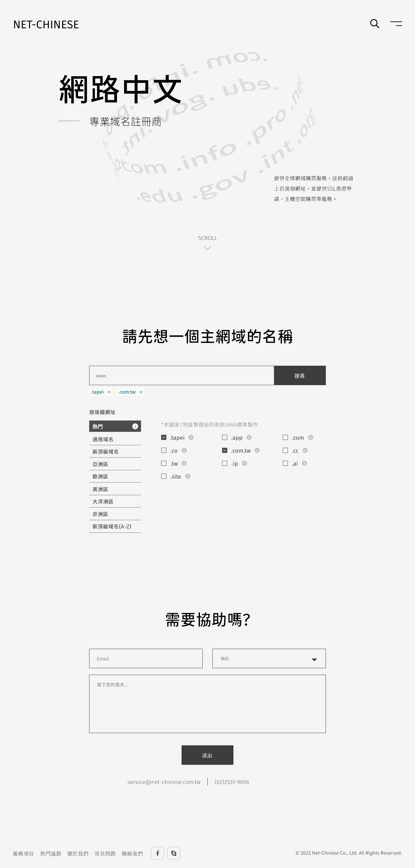Select the 熱門 tab in domain list
Screen dimensions: 415x868
[x=115, y=426]
